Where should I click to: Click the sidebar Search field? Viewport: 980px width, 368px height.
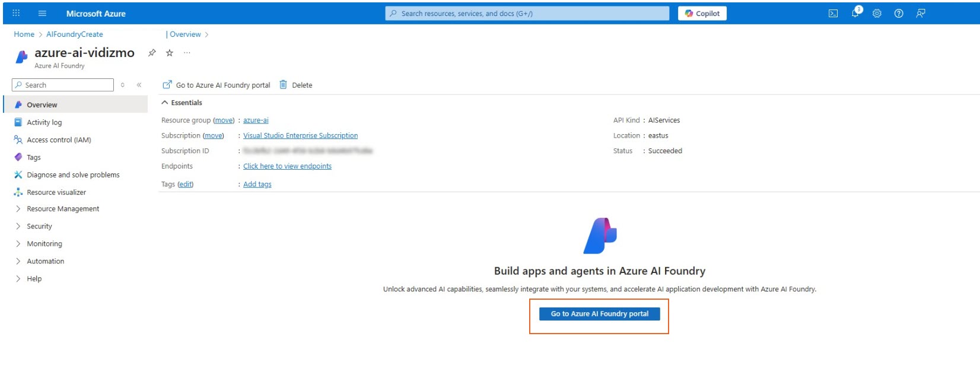[x=66, y=85]
